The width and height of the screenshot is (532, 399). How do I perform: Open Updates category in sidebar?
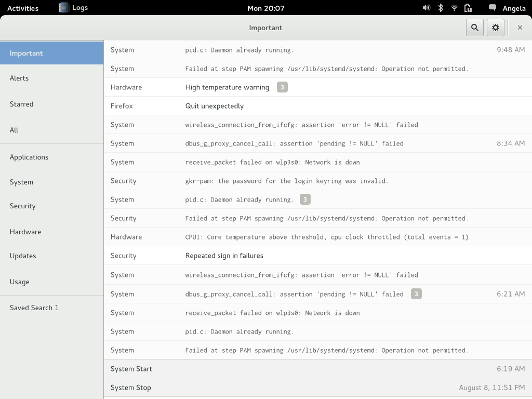51,256
